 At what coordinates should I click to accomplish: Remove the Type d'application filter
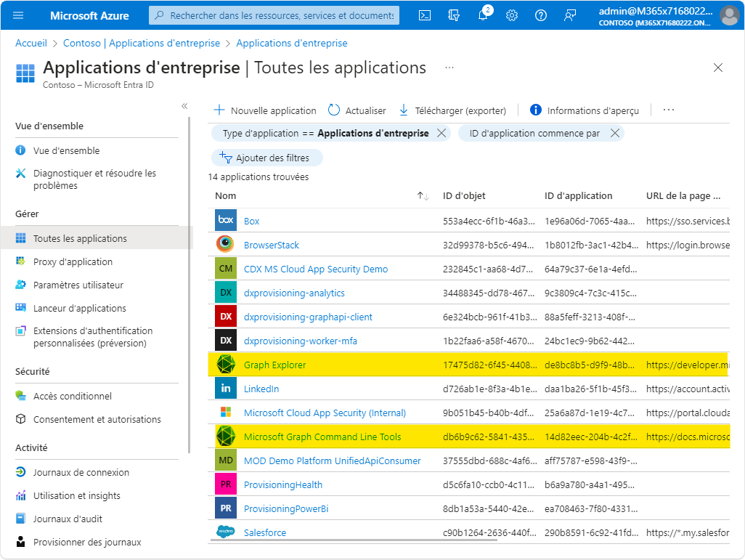pos(441,133)
